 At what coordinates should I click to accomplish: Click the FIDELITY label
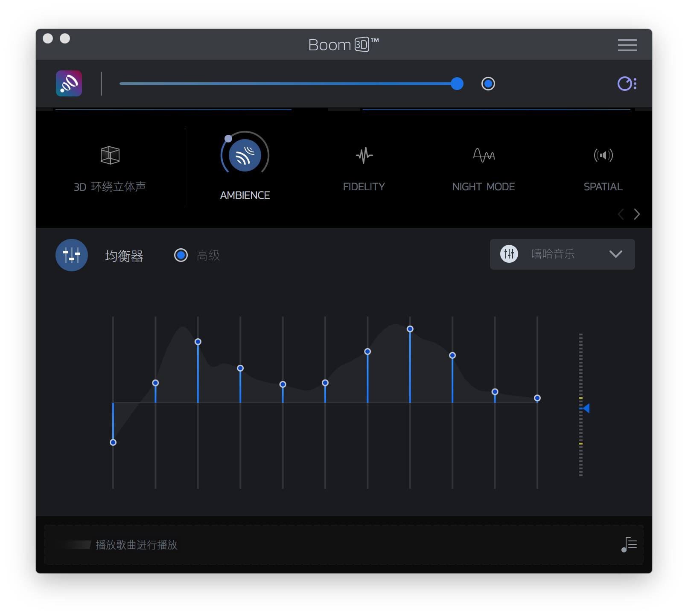(x=364, y=187)
